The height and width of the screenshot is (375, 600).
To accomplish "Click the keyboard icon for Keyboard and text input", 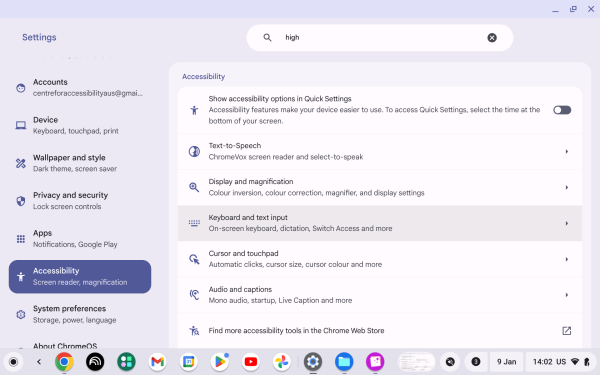I will coord(194,223).
